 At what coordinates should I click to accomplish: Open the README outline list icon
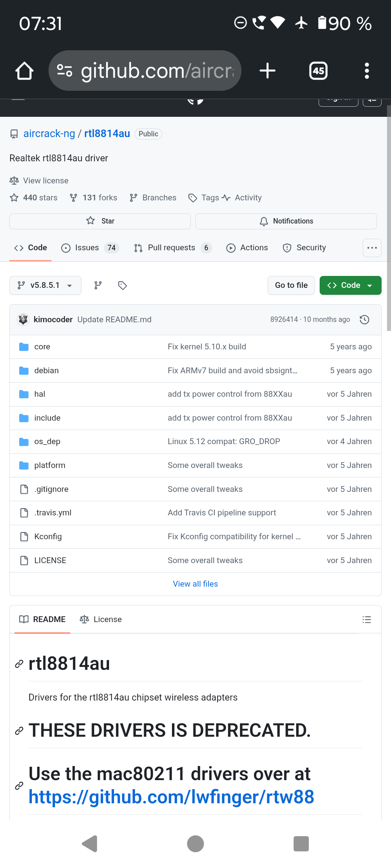pos(366,620)
